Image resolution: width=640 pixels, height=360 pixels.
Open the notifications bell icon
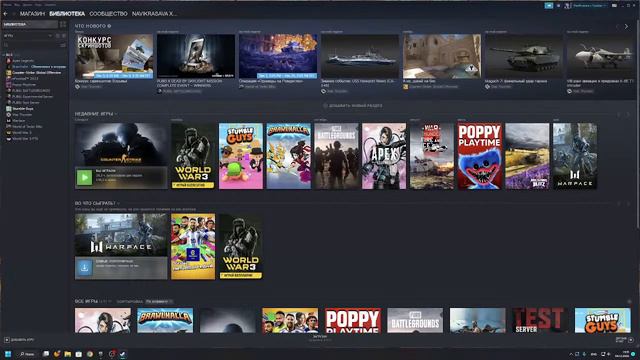(x=558, y=6)
